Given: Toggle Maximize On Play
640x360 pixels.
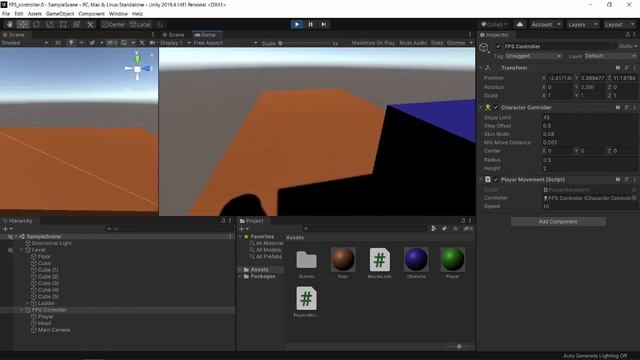Looking at the screenshot, I should tap(373, 43).
